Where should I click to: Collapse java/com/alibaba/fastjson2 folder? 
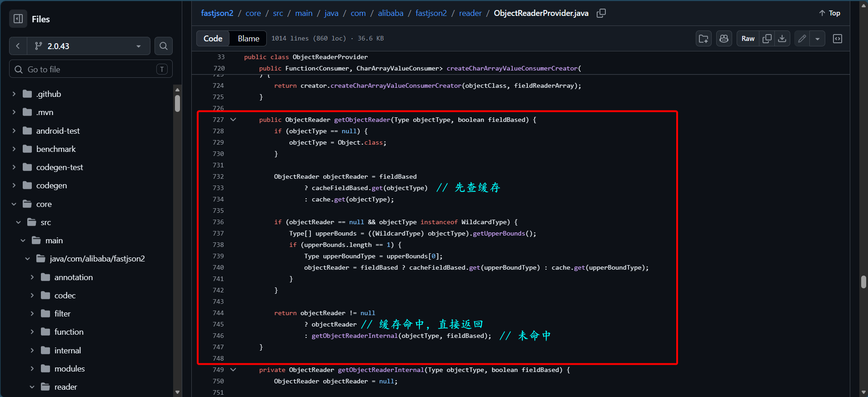27,259
